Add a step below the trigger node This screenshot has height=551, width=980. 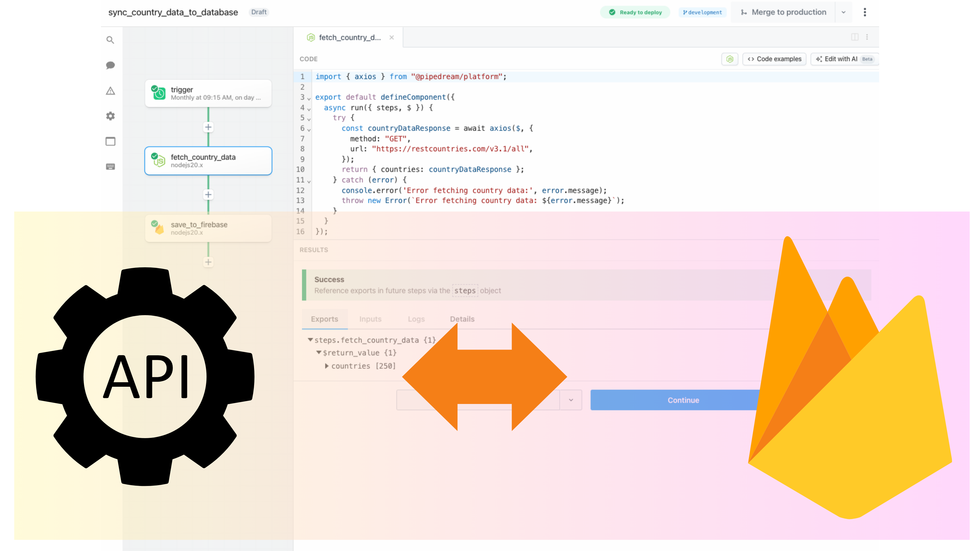pyautogui.click(x=208, y=127)
